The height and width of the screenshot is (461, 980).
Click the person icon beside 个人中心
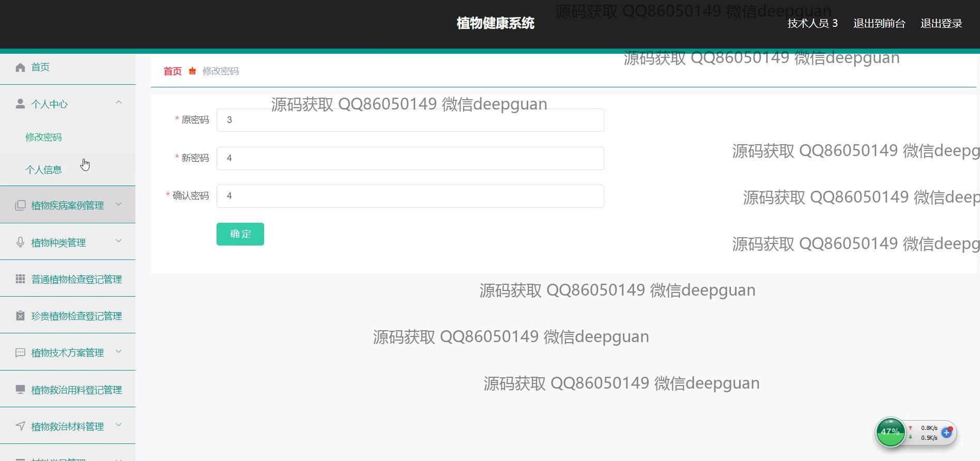[x=20, y=104]
